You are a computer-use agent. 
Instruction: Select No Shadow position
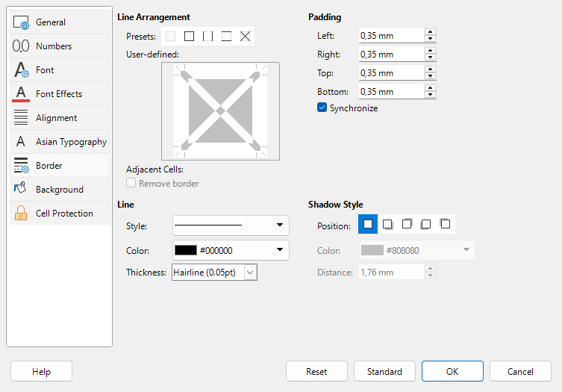pos(368,224)
